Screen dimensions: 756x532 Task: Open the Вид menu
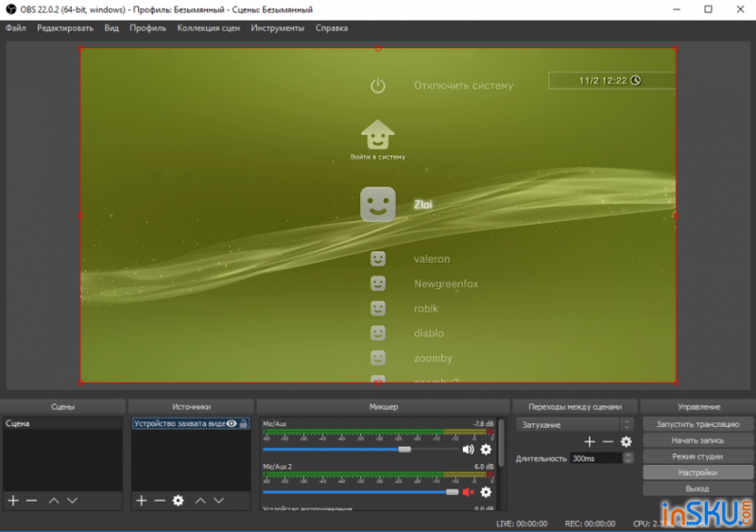pyautogui.click(x=112, y=28)
